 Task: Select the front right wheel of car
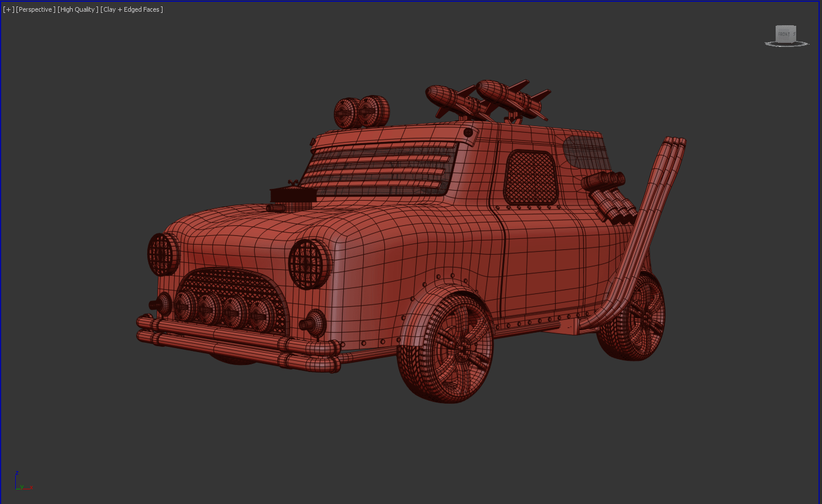(x=447, y=349)
